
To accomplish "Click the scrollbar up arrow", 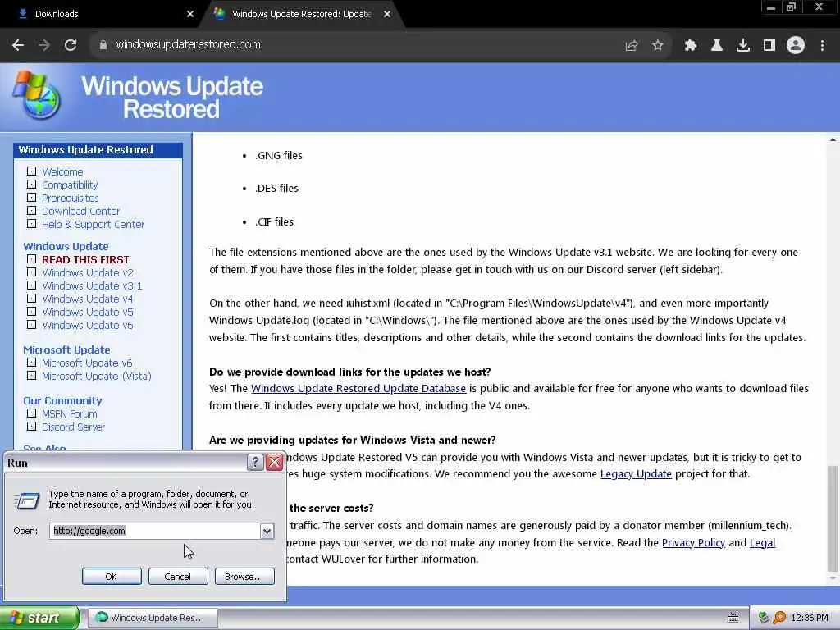I will coord(833,139).
